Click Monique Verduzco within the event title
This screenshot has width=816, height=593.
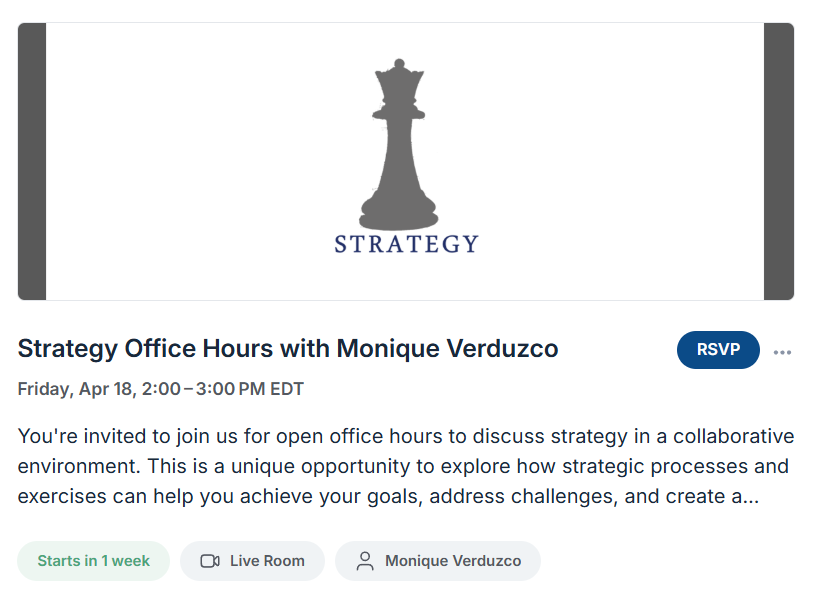tap(448, 349)
